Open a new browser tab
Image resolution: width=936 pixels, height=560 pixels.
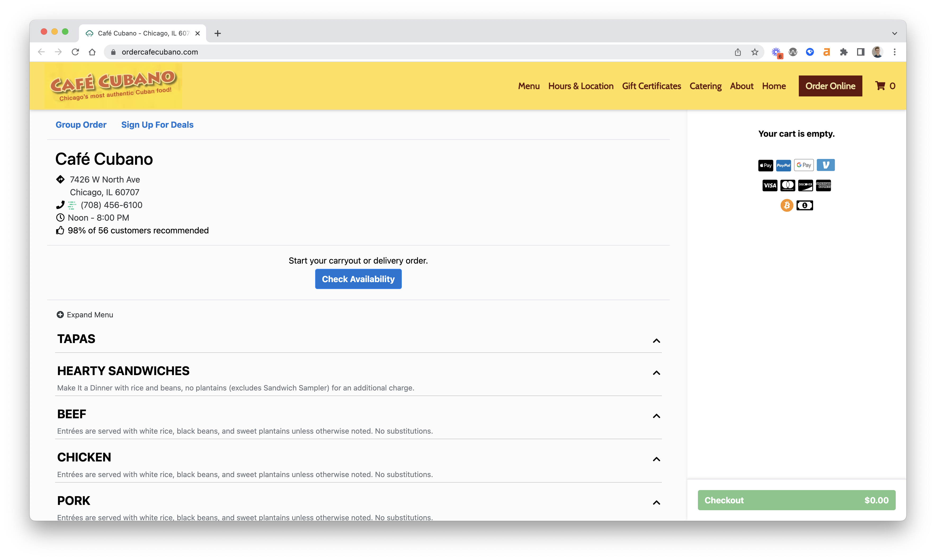click(218, 33)
